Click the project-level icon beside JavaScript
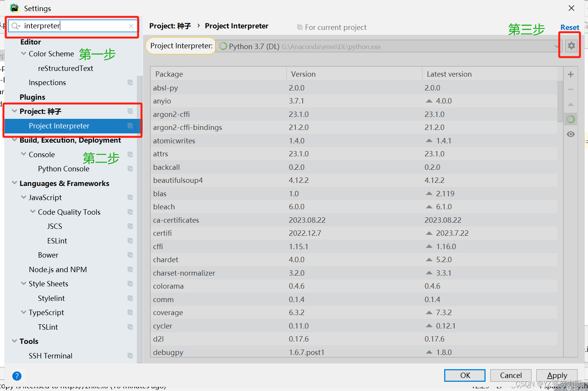Viewport: 588px width, 391px height. click(130, 197)
